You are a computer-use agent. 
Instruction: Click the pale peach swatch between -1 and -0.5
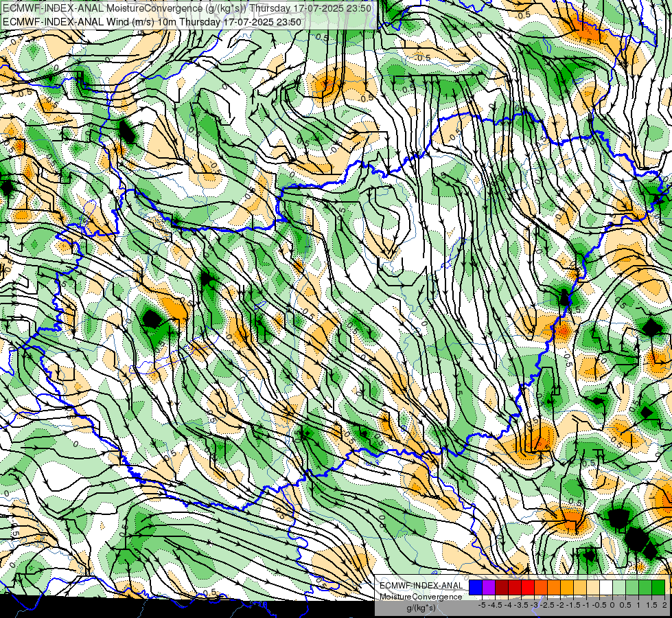coord(593,587)
